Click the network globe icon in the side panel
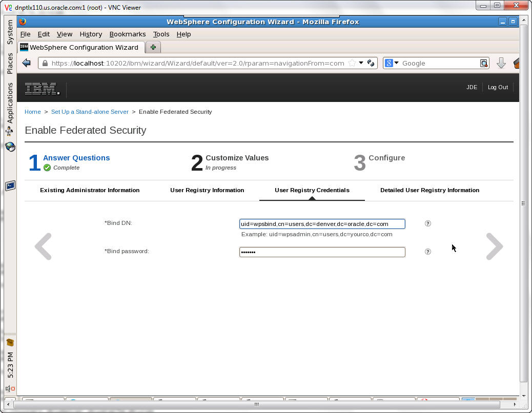Image resolution: width=532 pixels, height=413 pixels. pos(10,147)
